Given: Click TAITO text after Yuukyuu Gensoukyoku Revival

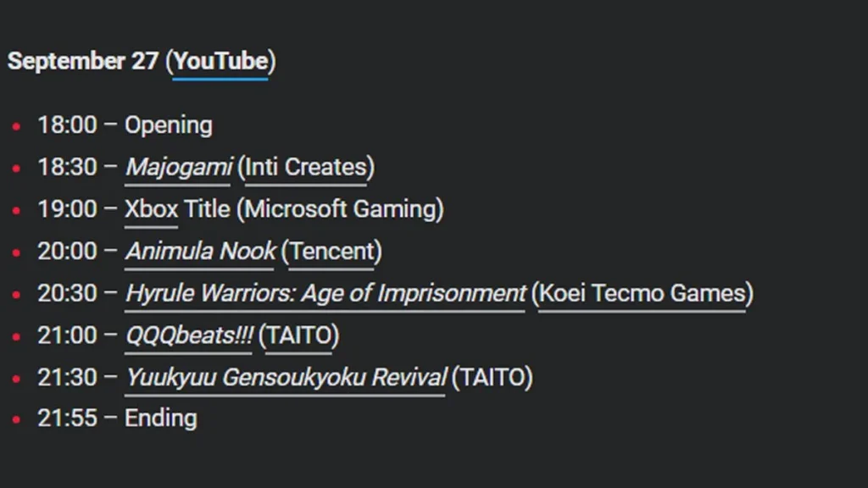Looking at the screenshot, I should tap(492, 377).
